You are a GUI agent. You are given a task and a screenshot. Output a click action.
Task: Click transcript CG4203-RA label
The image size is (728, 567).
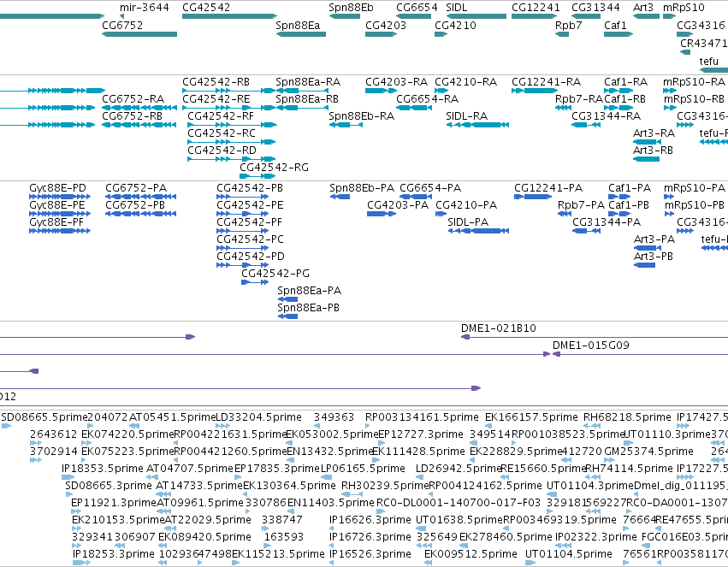[396, 81]
